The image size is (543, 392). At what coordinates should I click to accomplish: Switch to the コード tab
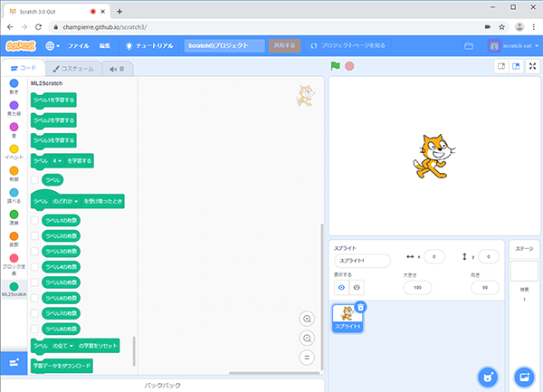coord(24,68)
